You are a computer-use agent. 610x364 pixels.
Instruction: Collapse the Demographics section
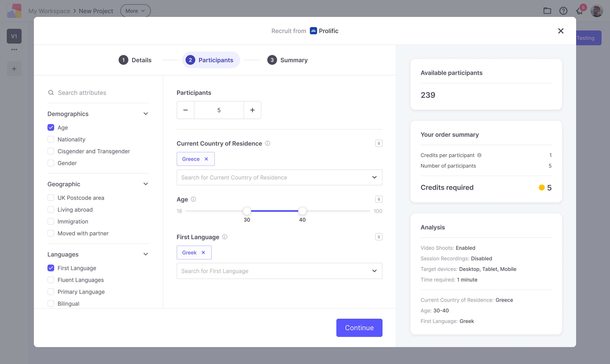coord(146,114)
